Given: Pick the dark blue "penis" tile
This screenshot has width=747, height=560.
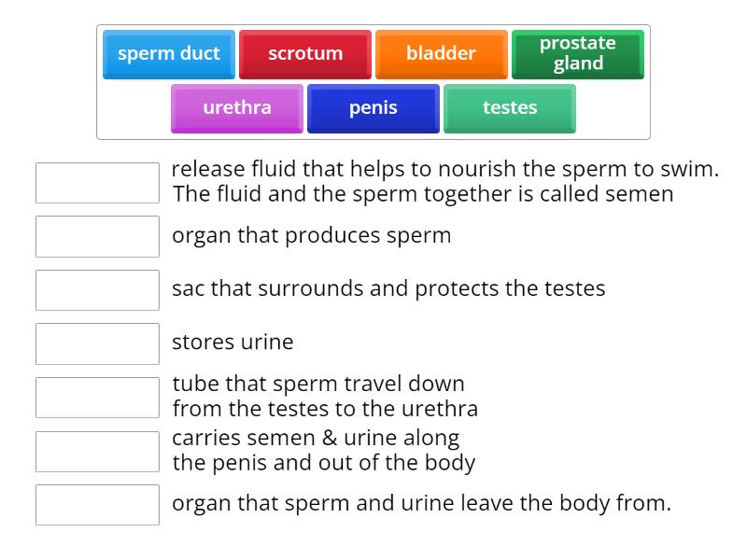Looking at the screenshot, I should pyautogui.click(x=373, y=108).
